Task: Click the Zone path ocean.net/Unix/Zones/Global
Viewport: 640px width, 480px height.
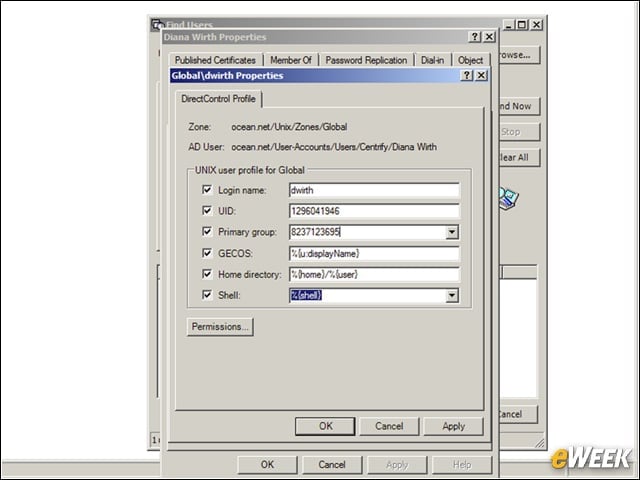Action: 289,127
